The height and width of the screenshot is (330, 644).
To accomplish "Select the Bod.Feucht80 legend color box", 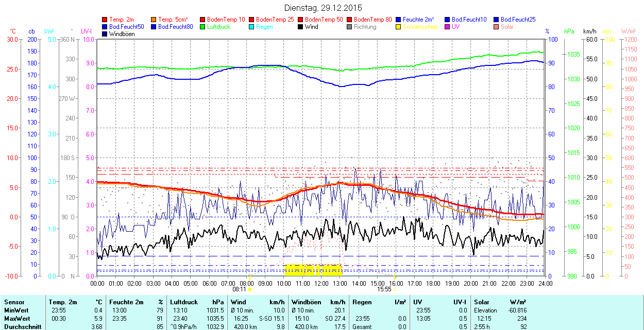I will click(154, 27).
